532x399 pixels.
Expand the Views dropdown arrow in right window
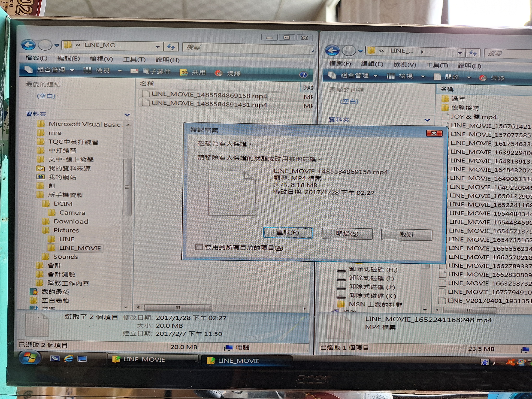pyautogui.click(x=423, y=77)
